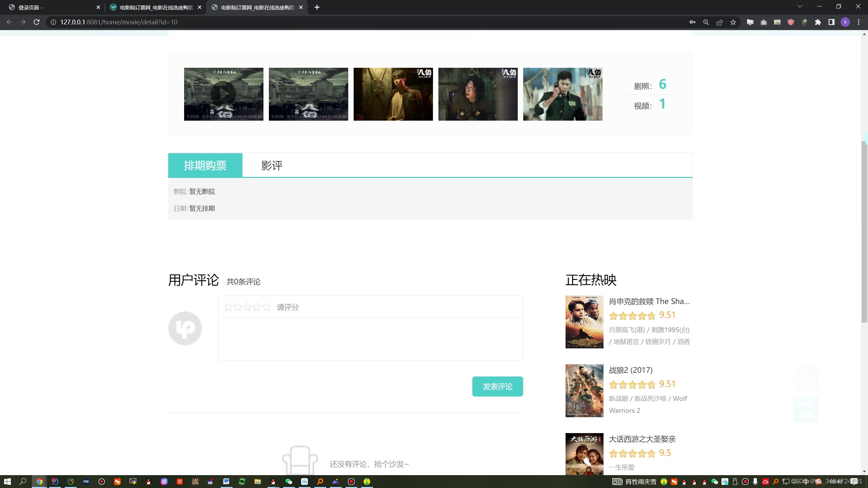Open Microsoft Word from the taskbar
The height and width of the screenshot is (488, 868).
tap(226, 482)
